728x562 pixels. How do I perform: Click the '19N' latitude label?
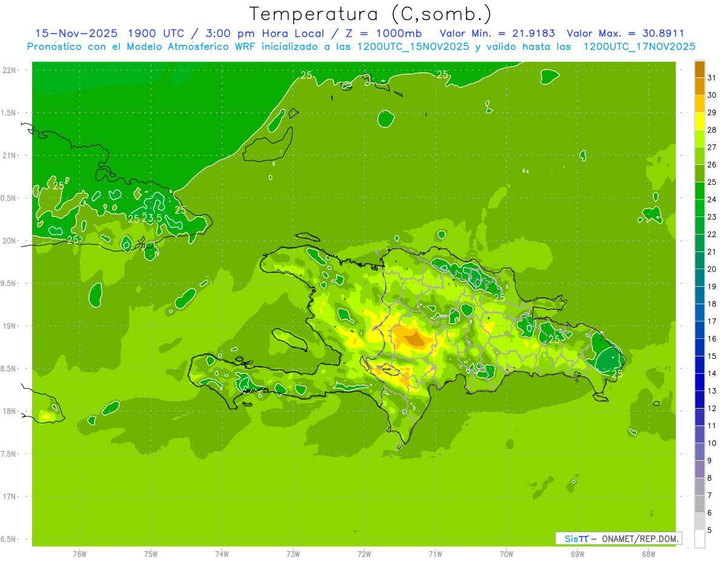pyautogui.click(x=9, y=326)
